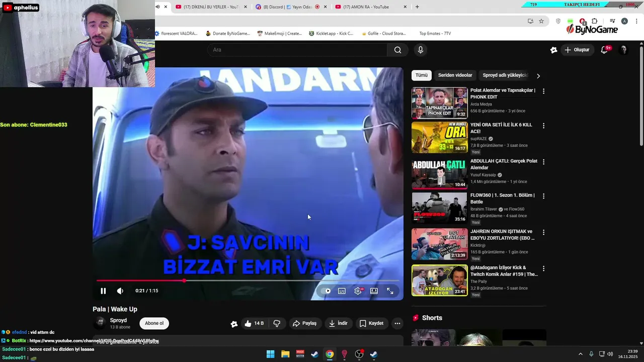Open the YouTube account avatar menu
The image size is (644, 362).
point(623,50)
